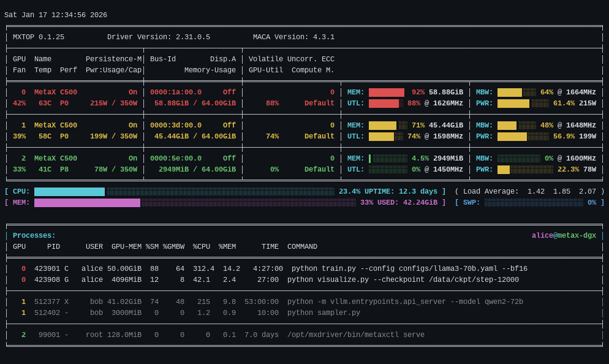Click bus id 0000:5e:00.0

coord(176,158)
